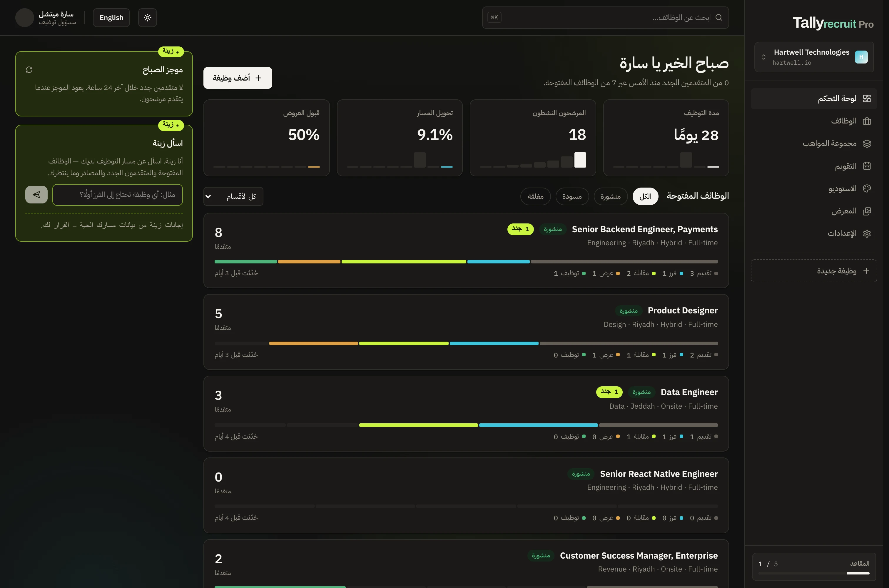Click the Sarah Mitchell user name سارة ميتشل
Screen dimensions: 889x588
tap(56, 14)
